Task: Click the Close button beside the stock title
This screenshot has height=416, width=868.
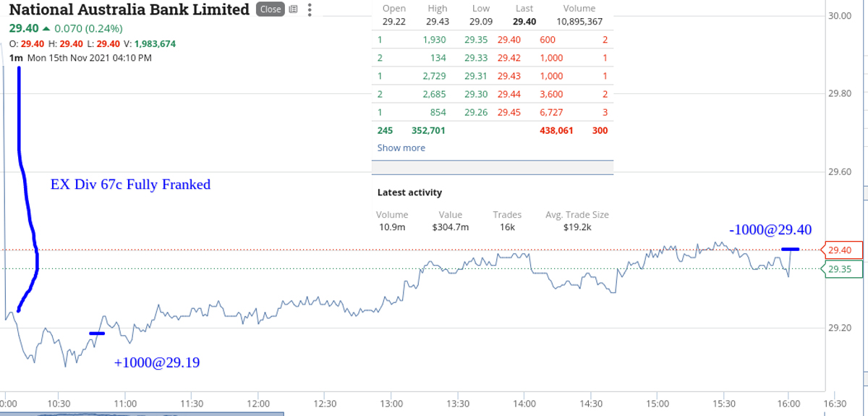Action: [271, 9]
